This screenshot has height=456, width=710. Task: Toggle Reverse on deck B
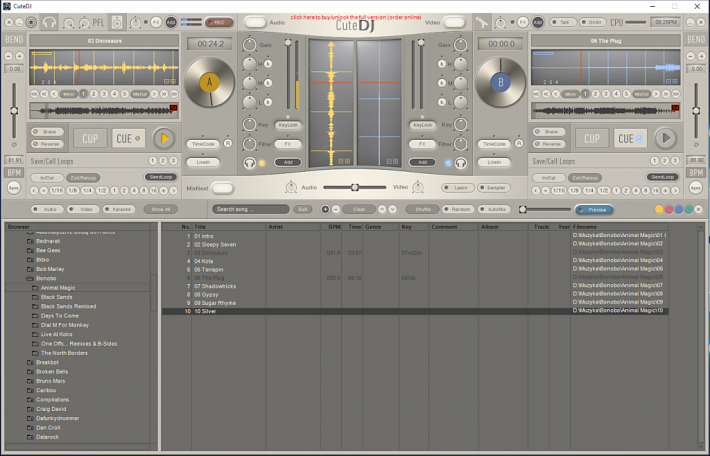point(549,144)
